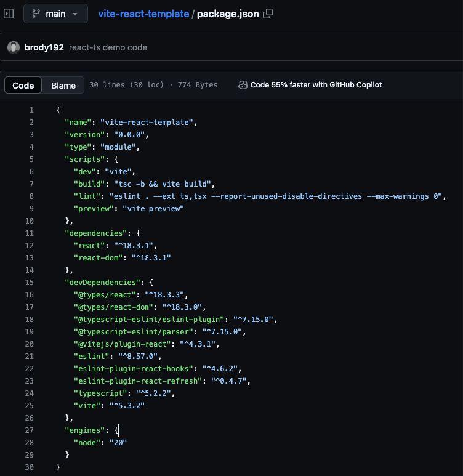Open the vite-react-template repository link
463x476 pixels.
pos(143,14)
